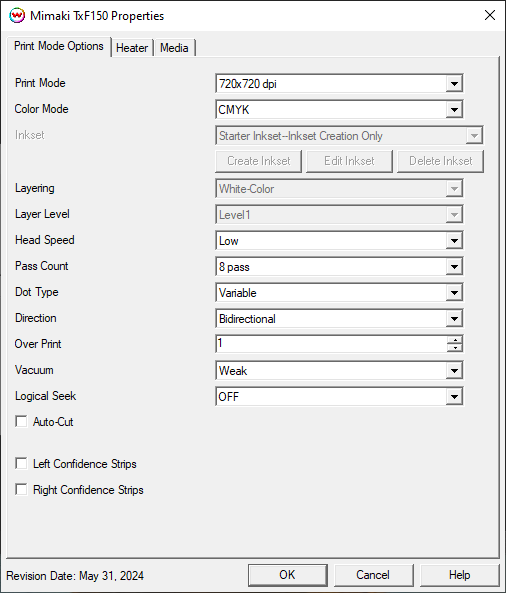Image resolution: width=506 pixels, height=593 pixels.
Task: Click the Direction label
Action: click(36, 318)
